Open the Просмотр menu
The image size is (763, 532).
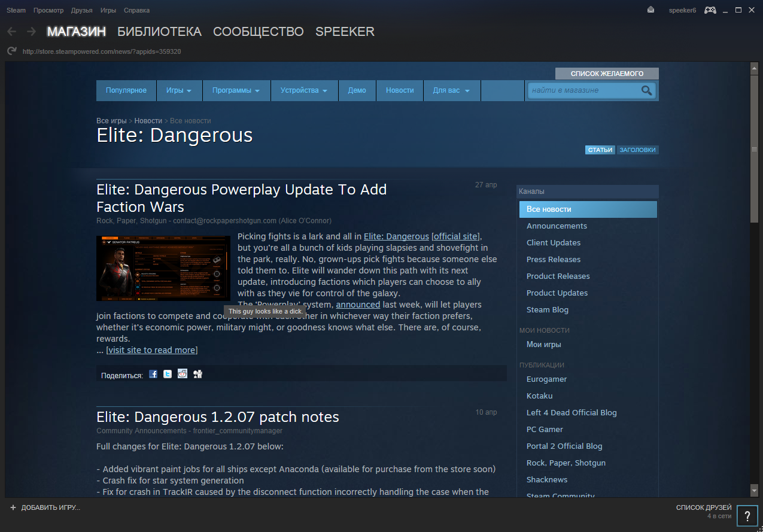click(x=48, y=10)
